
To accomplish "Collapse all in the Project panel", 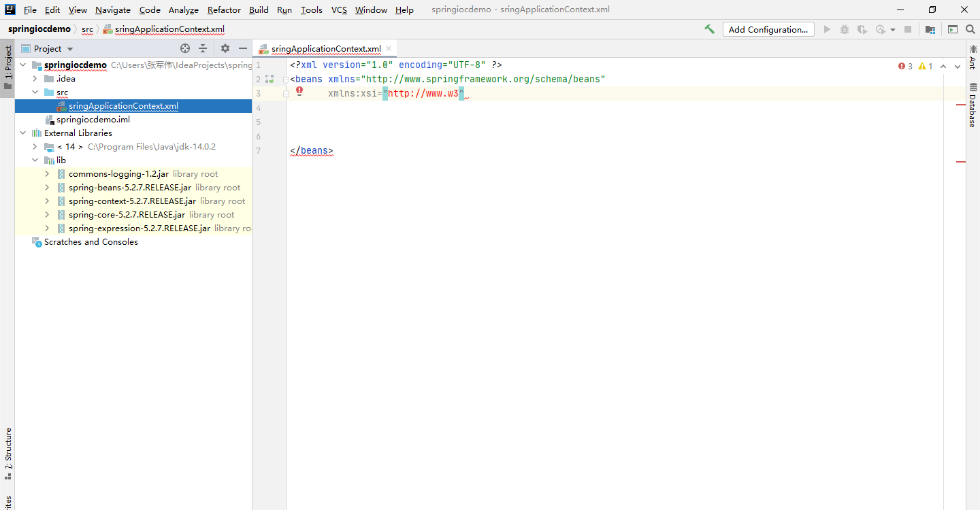I will coord(203,48).
